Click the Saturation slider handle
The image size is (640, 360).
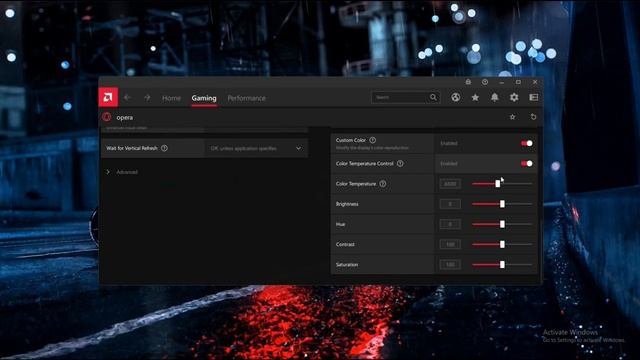(502, 264)
